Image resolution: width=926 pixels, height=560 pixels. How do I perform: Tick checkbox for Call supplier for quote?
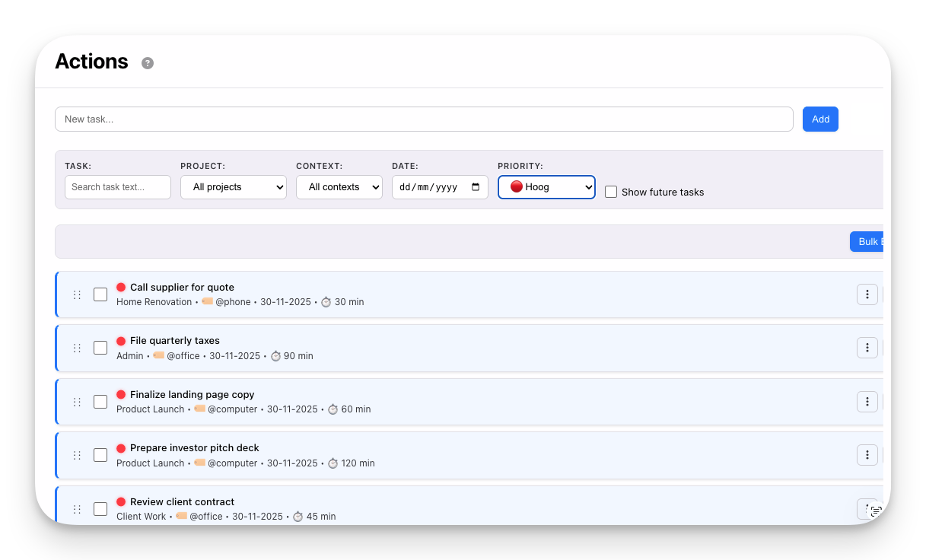100,294
